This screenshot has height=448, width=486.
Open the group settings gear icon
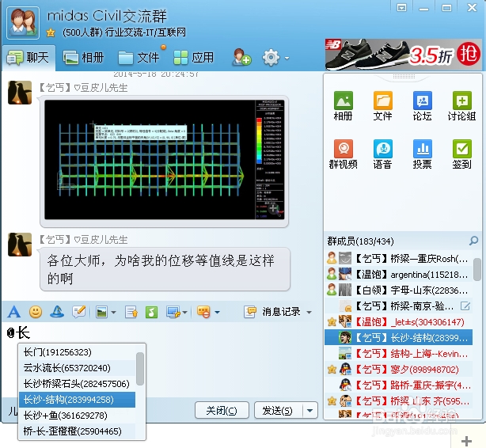(x=271, y=58)
